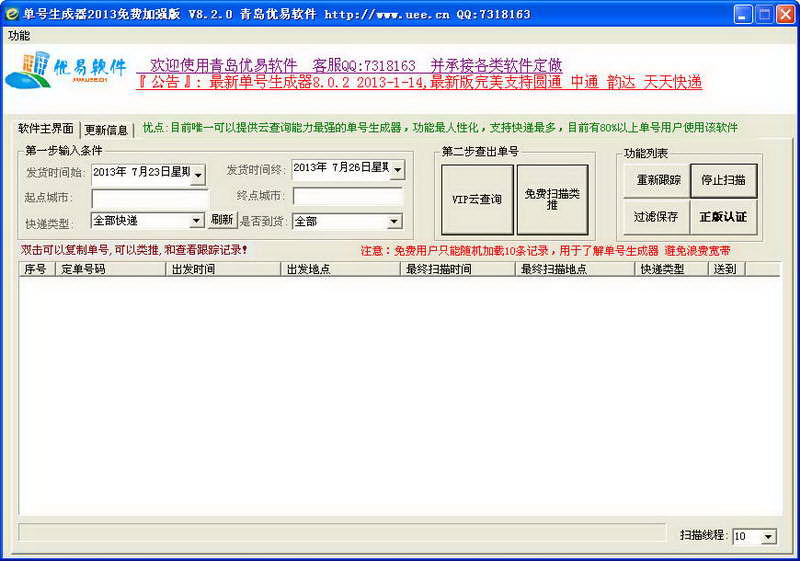Screen dimensions: 800x561
Task: Expand the 发货时间终 date dropdown
Action: (398, 170)
